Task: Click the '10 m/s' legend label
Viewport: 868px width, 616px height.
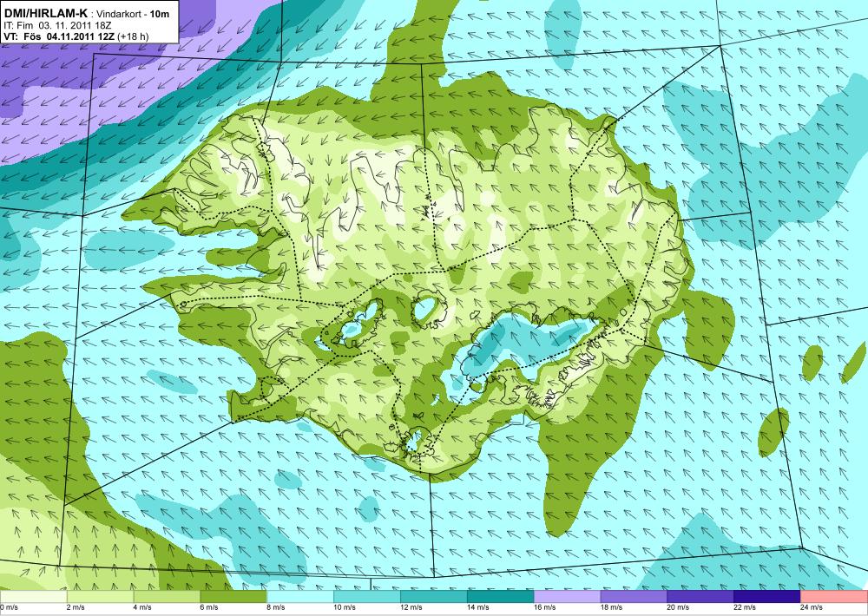Action: 345,607
